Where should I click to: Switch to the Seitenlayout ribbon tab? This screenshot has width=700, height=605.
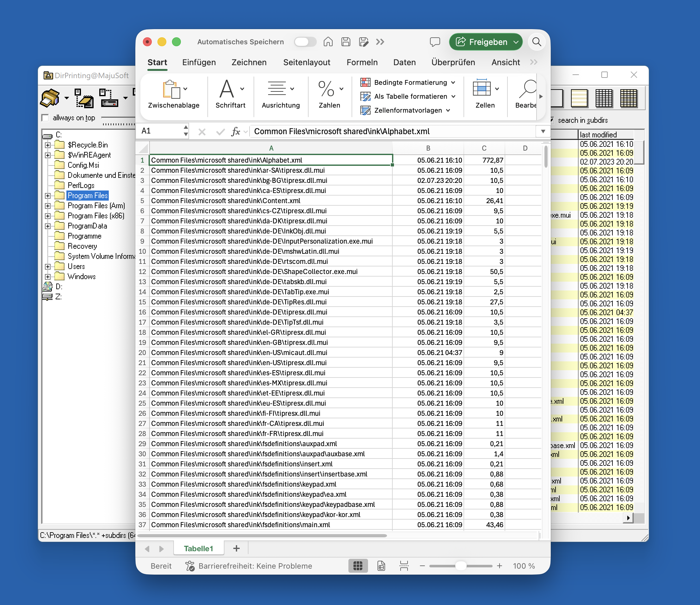point(307,62)
